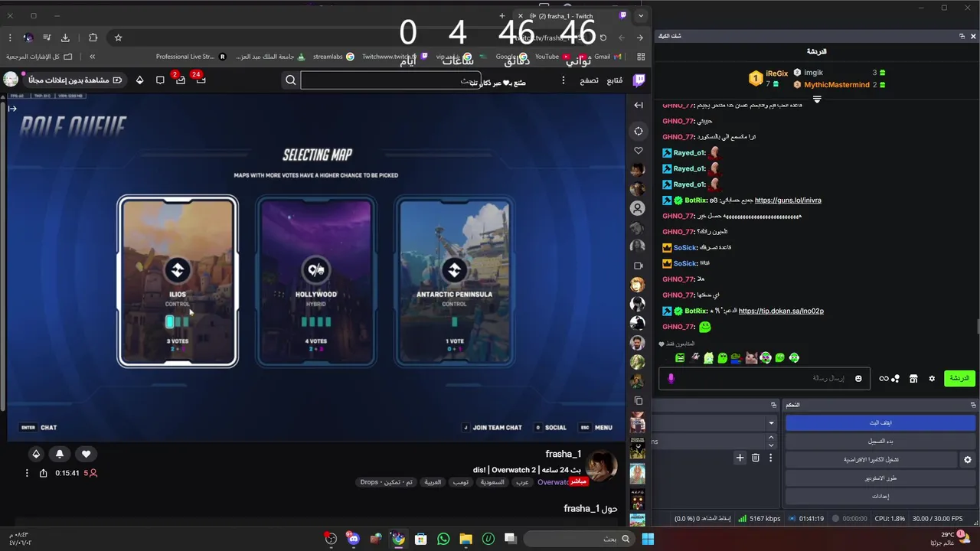Get ad-free viewing button
Image resolution: width=980 pixels, height=551 pixels.
(x=75, y=80)
